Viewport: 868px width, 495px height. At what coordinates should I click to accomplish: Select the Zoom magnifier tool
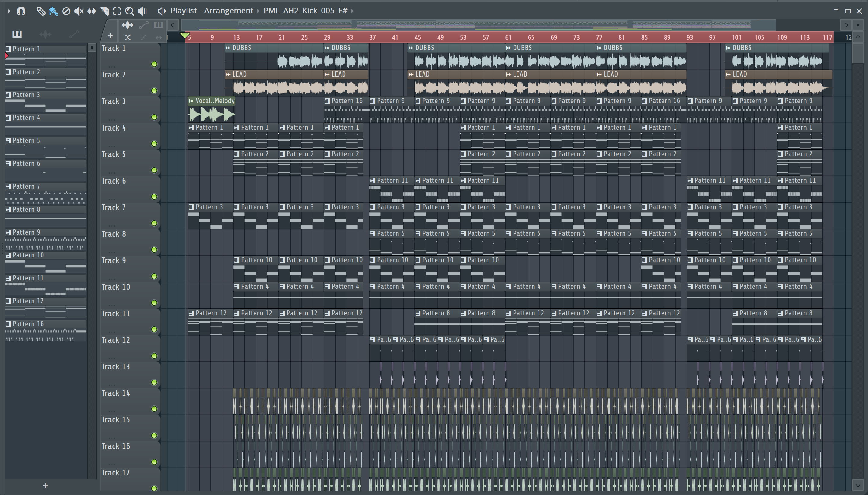pos(130,11)
